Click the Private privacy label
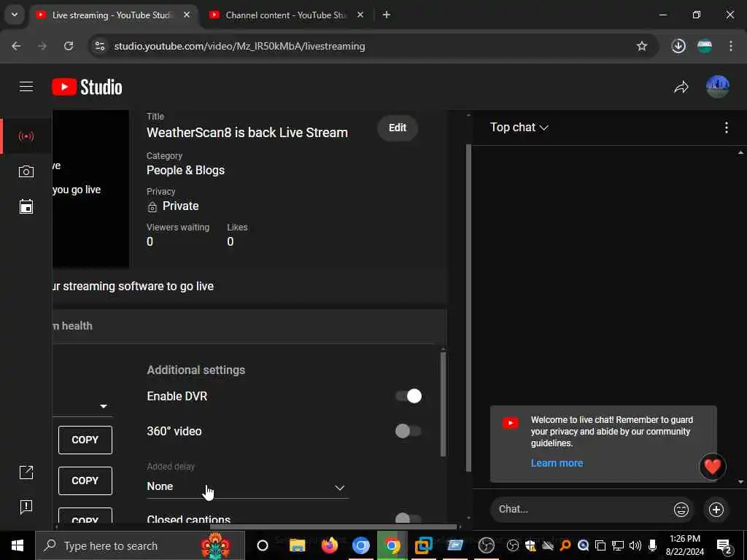The width and height of the screenshot is (747, 560). 181,206
